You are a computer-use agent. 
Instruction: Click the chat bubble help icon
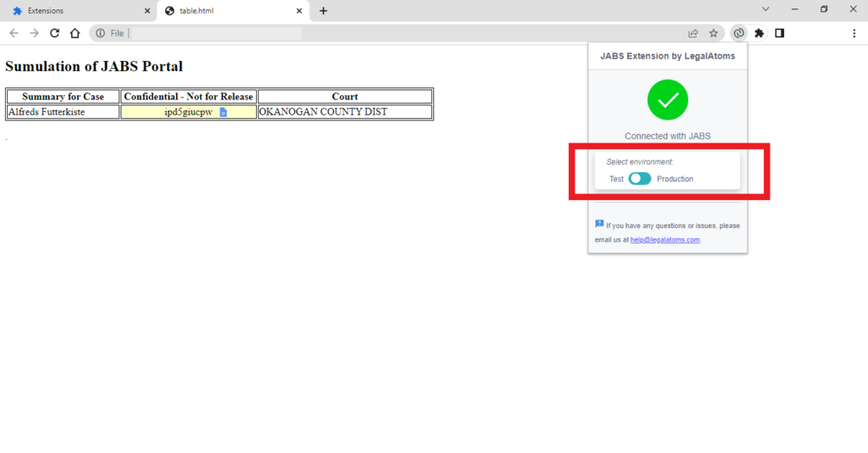(x=599, y=224)
